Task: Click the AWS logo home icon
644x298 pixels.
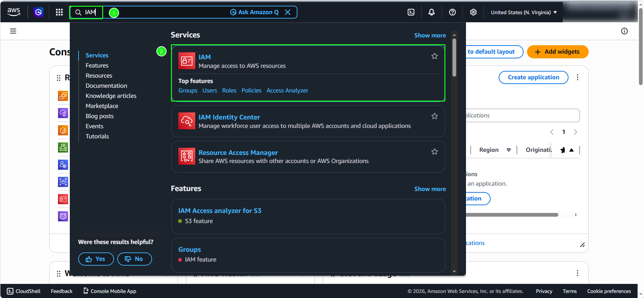Action: click(14, 12)
